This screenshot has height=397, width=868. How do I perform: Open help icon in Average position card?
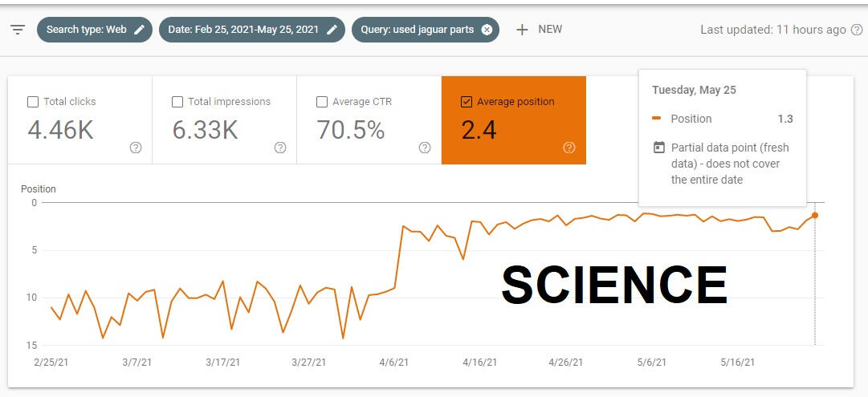point(569,148)
